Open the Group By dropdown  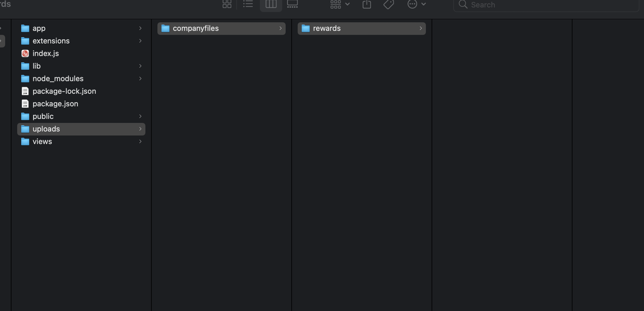click(x=340, y=4)
